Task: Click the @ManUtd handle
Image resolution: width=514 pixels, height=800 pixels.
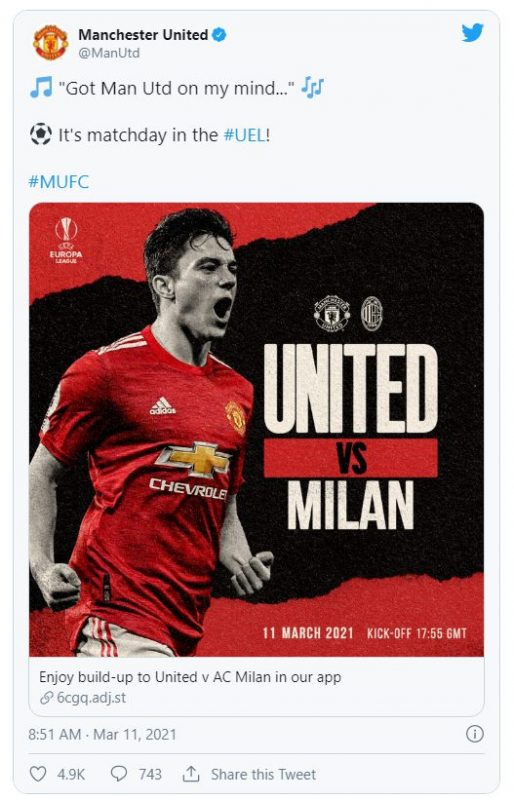Action: coord(109,53)
